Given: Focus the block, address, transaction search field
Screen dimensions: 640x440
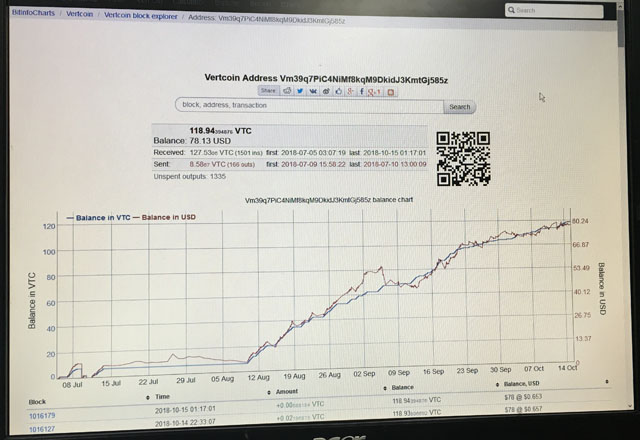Looking at the screenshot, I should pos(309,105).
